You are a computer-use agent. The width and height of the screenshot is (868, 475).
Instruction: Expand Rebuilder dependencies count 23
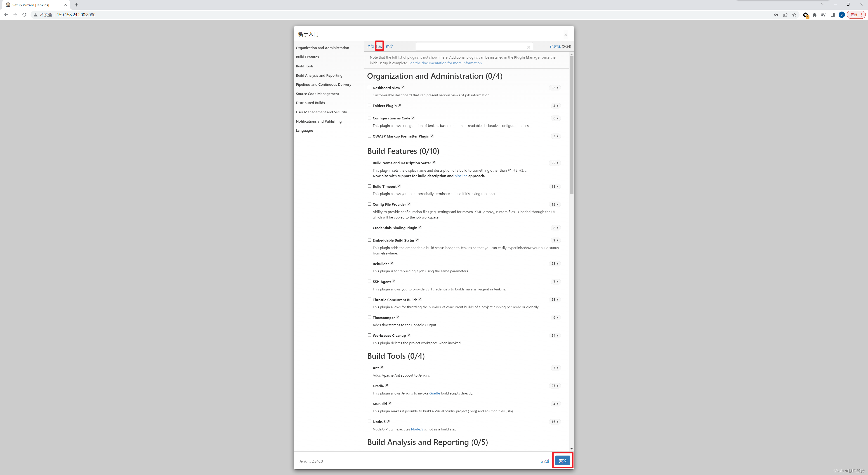(555, 264)
